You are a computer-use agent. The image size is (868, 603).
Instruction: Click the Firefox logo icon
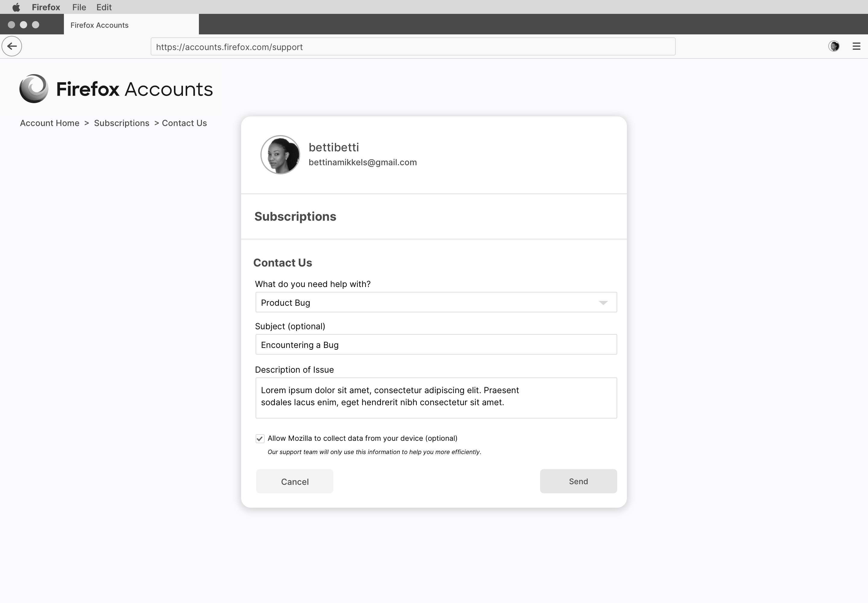(x=34, y=89)
